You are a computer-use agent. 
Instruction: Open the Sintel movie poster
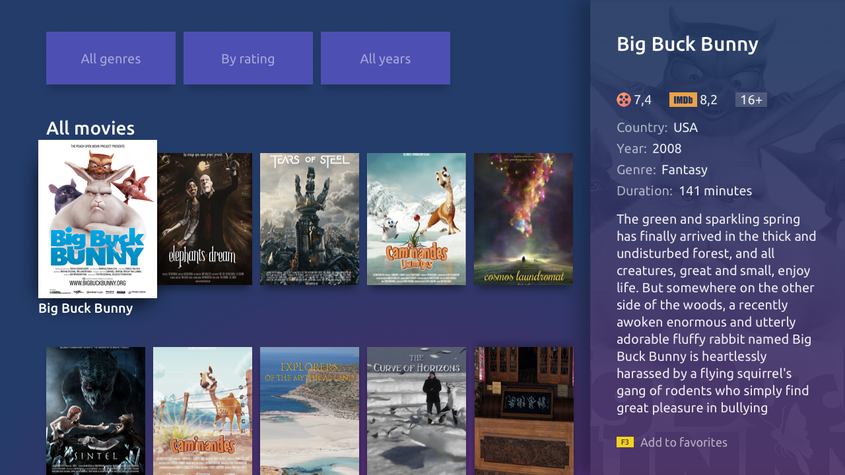[95, 411]
